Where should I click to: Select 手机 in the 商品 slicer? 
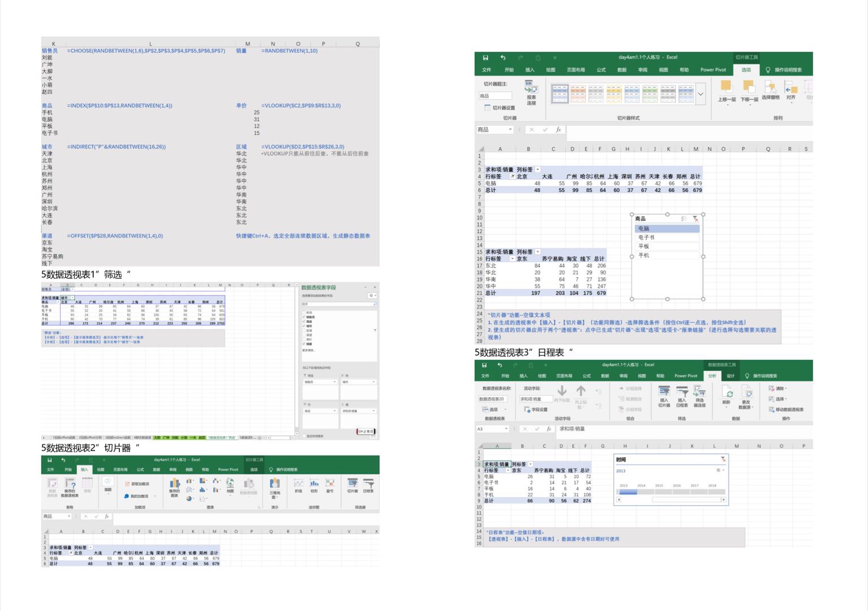[x=668, y=256]
